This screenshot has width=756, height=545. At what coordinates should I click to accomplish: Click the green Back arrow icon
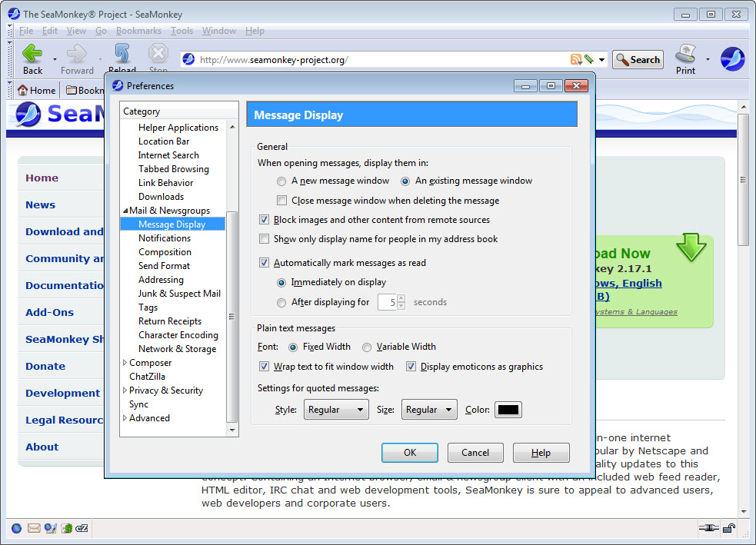pos(32,54)
